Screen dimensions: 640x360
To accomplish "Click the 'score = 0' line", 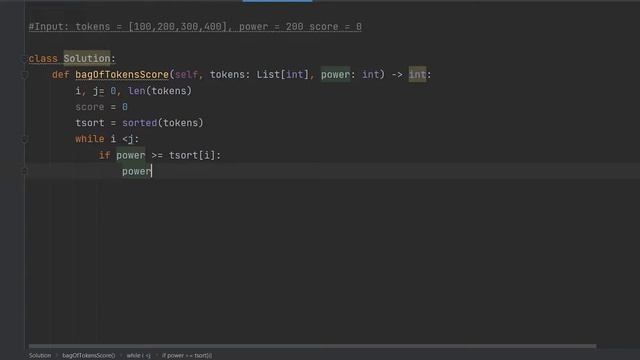I will click(102, 107).
